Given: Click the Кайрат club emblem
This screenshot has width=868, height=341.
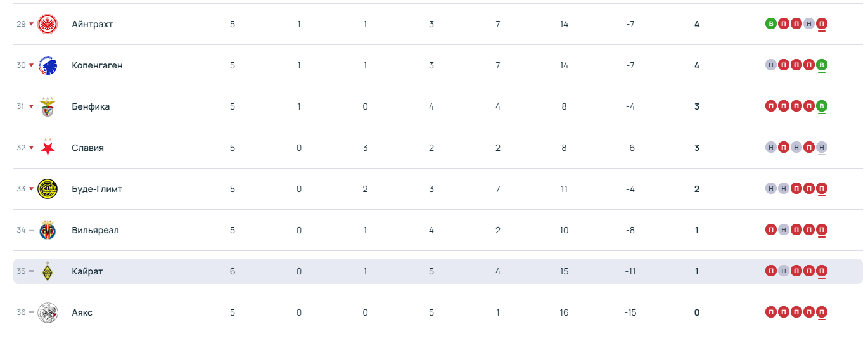Looking at the screenshot, I should point(48,271).
